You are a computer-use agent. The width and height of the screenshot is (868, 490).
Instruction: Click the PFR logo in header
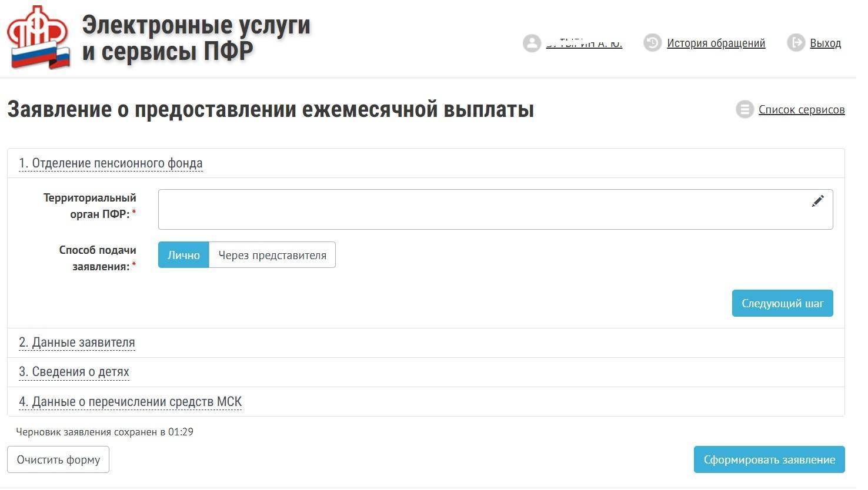[39, 38]
